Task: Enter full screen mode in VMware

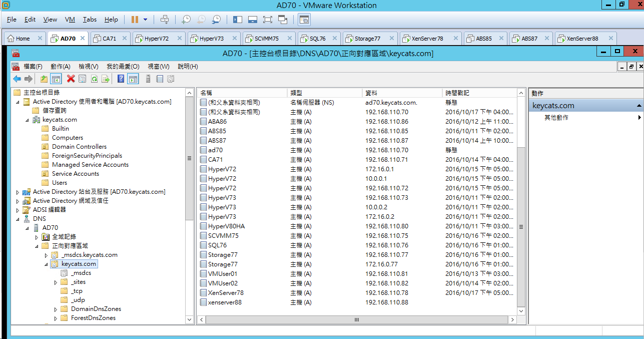Action: pos(268,20)
